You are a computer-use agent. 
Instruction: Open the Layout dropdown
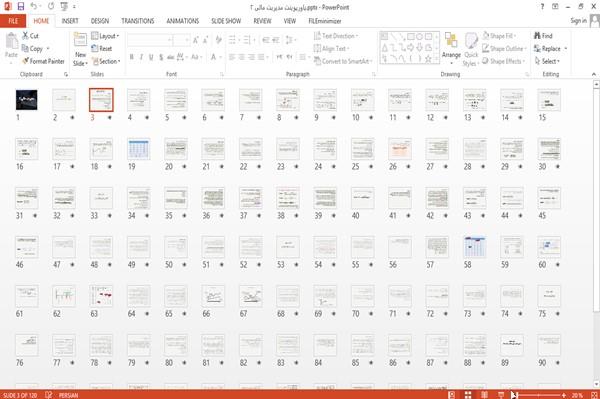click(x=105, y=36)
